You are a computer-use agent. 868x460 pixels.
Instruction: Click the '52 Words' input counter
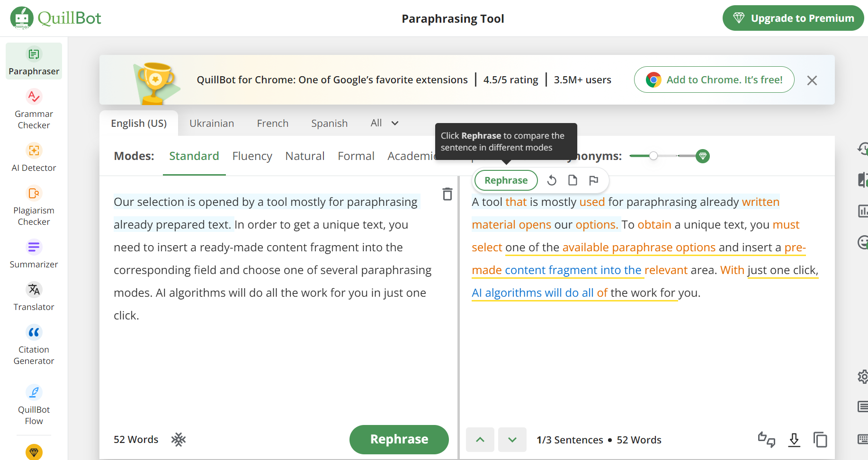click(136, 440)
